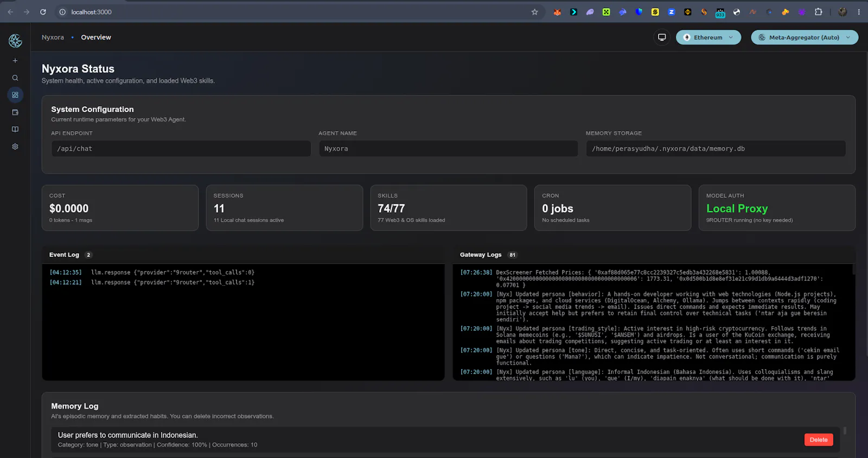This screenshot has width=868, height=458.
Task: Click the Event Log count badge 2
Action: tap(88, 255)
